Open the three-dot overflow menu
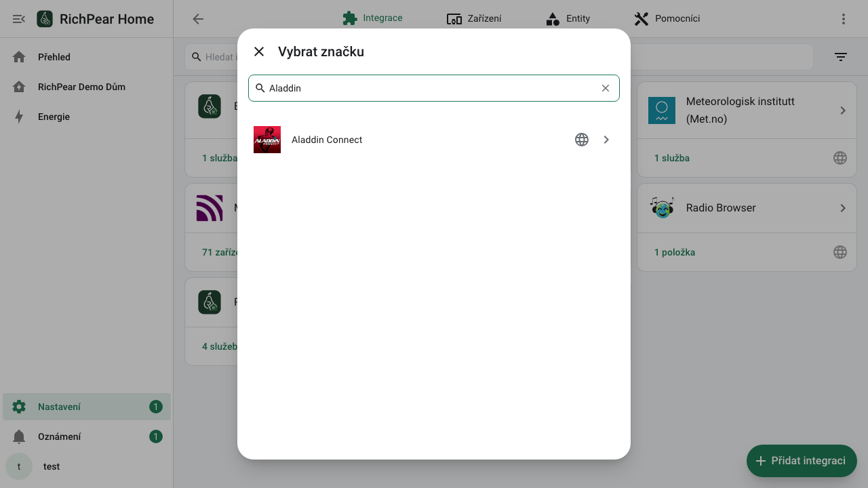This screenshot has width=868, height=488. pyautogui.click(x=844, y=19)
